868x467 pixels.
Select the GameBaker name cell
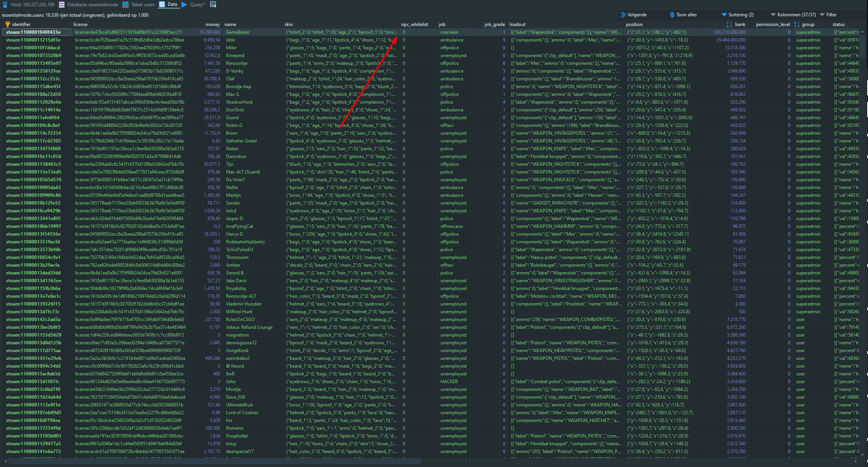click(x=238, y=32)
